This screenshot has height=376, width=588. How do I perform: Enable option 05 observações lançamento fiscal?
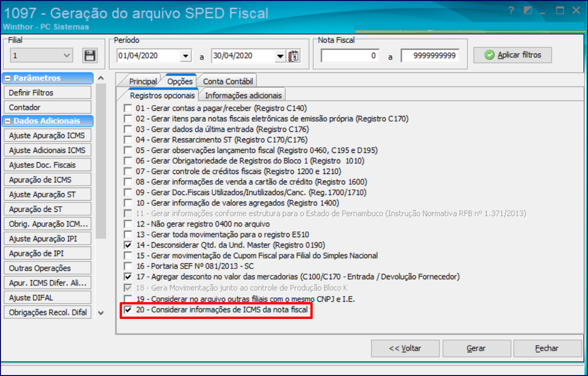(128, 151)
